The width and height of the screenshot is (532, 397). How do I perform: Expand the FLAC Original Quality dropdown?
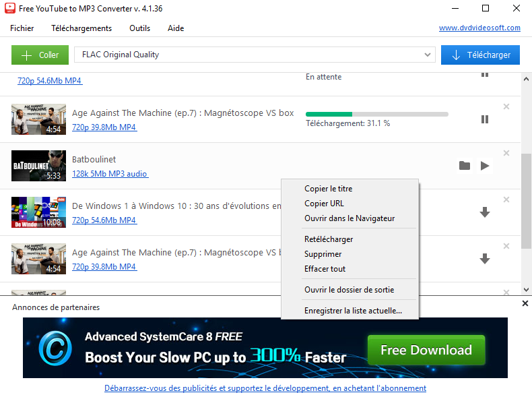pos(428,55)
